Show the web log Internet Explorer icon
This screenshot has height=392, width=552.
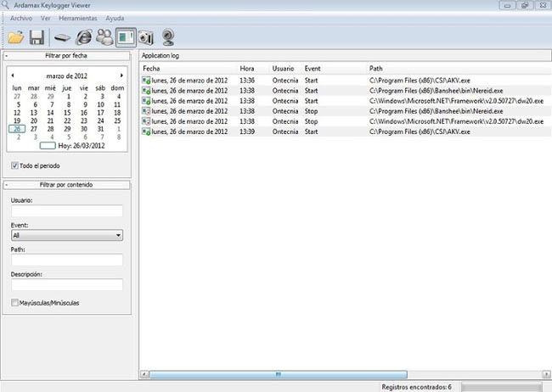pos(84,37)
